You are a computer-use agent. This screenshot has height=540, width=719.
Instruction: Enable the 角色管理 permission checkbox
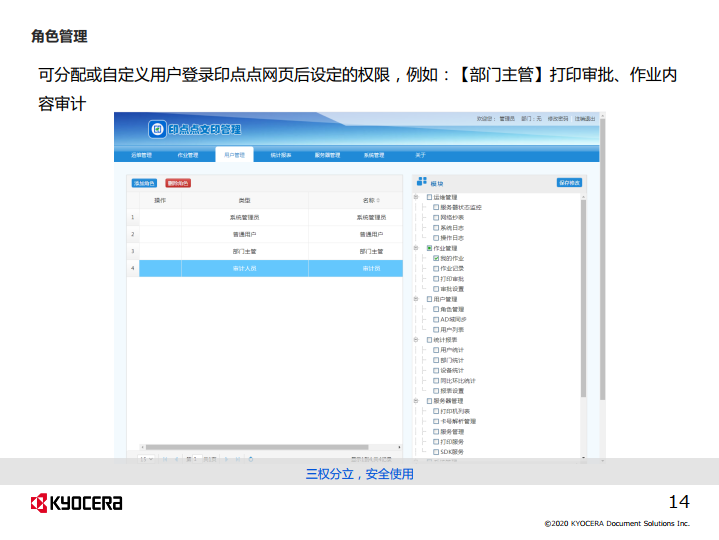436,309
